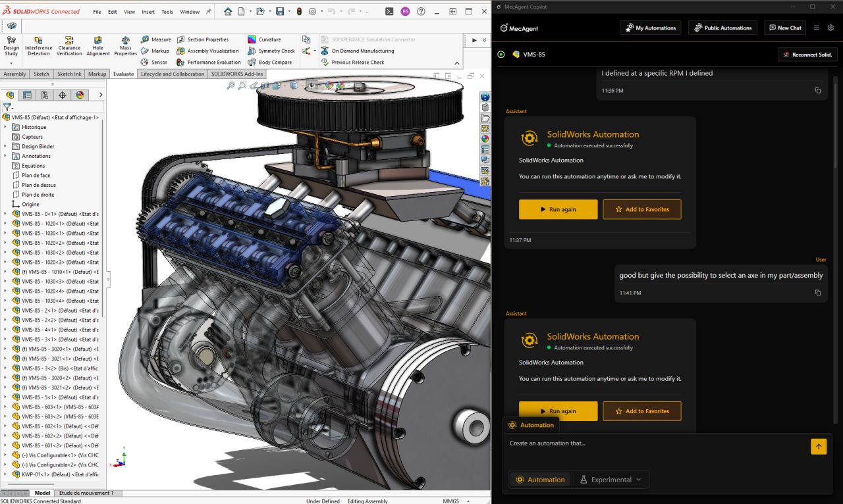Pin the SolidWorks menu bar

point(209,11)
